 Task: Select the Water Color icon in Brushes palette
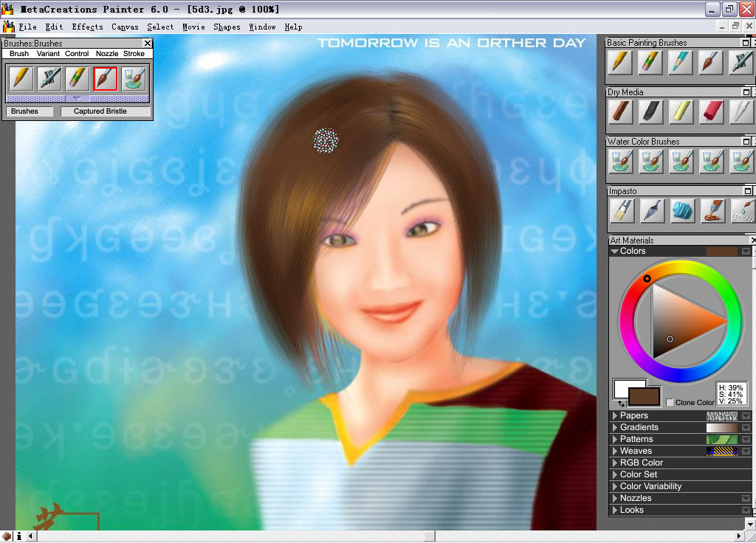pyautogui.click(x=134, y=79)
